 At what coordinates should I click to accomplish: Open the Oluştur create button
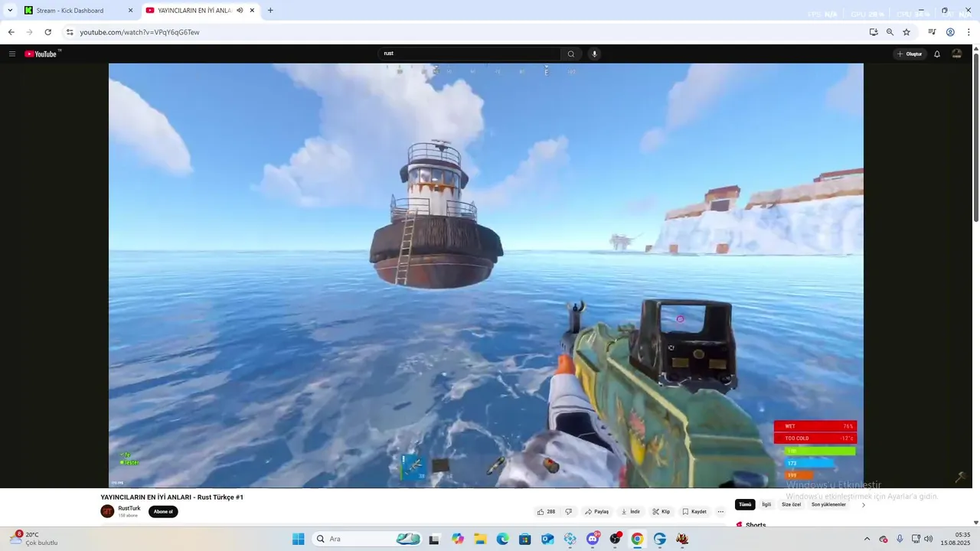pos(910,54)
